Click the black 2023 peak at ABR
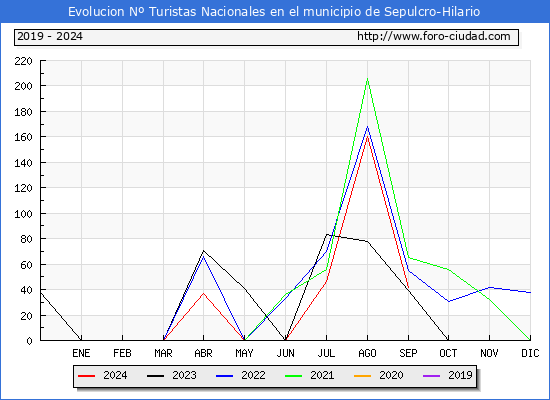Screen dimensions: 550x400 [x=203, y=251]
